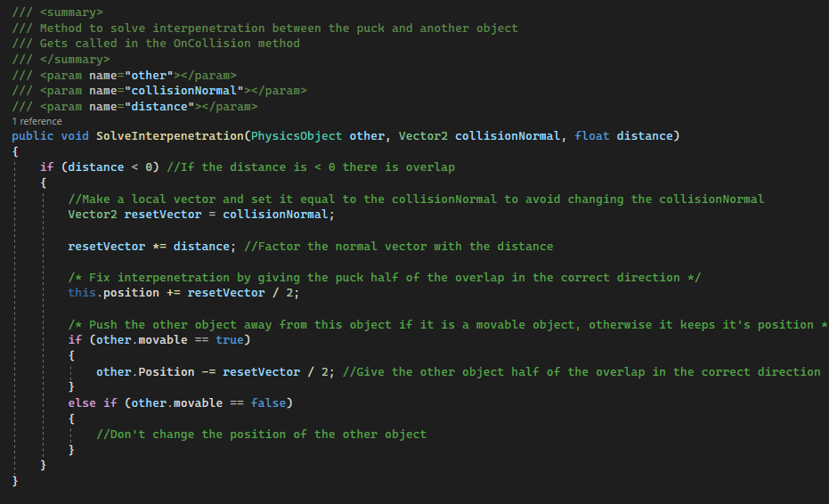Viewport: 829px width, 504px height.
Task: Click the SolveInterpenetration method name
Action: [169, 136]
